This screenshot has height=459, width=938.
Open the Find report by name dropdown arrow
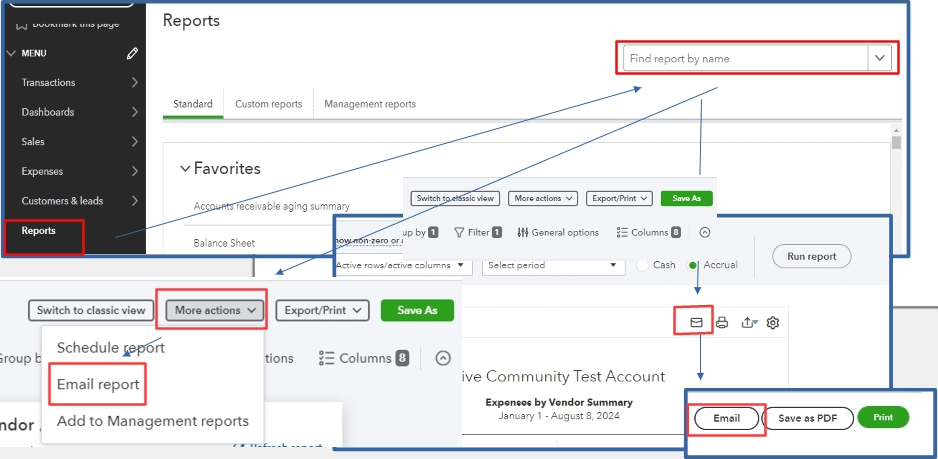click(880, 58)
